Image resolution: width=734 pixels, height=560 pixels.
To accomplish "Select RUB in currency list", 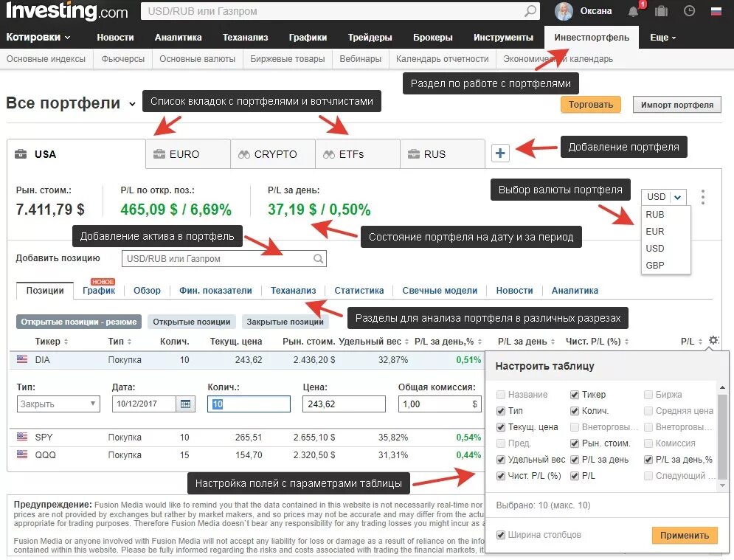I will tap(655, 215).
